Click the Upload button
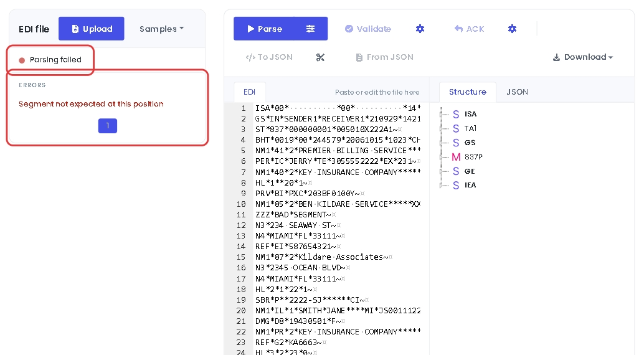The image size is (644, 355). click(91, 29)
